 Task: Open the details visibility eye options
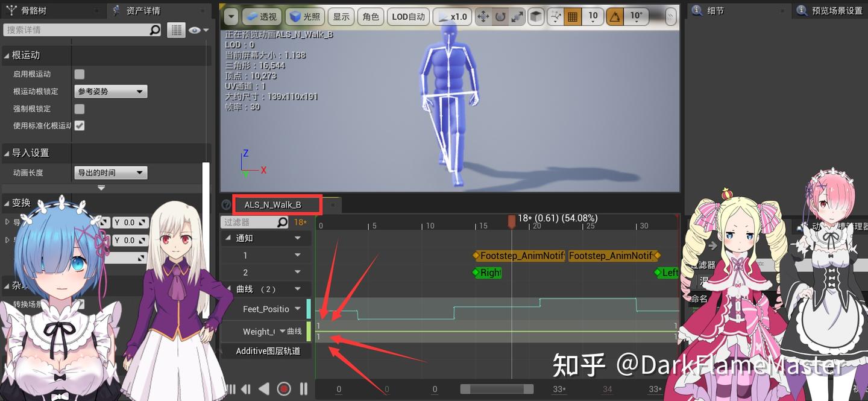pyautogui.click(x=198, y=30)
